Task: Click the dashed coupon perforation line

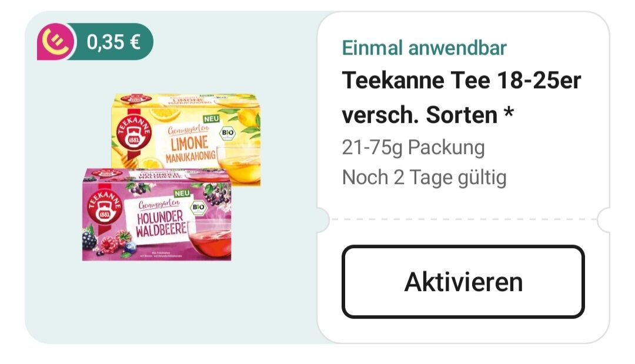Action: click(463, 219)
